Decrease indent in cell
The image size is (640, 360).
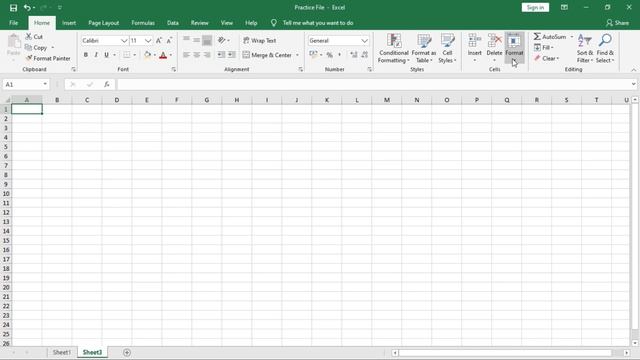tap(221, 55)
